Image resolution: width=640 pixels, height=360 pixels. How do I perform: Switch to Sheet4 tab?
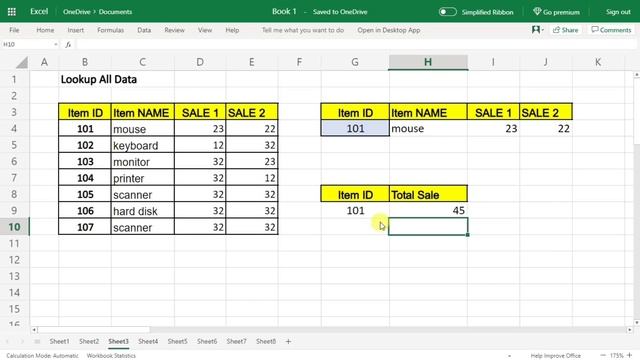pyautogui.click(x=148, y=341)
